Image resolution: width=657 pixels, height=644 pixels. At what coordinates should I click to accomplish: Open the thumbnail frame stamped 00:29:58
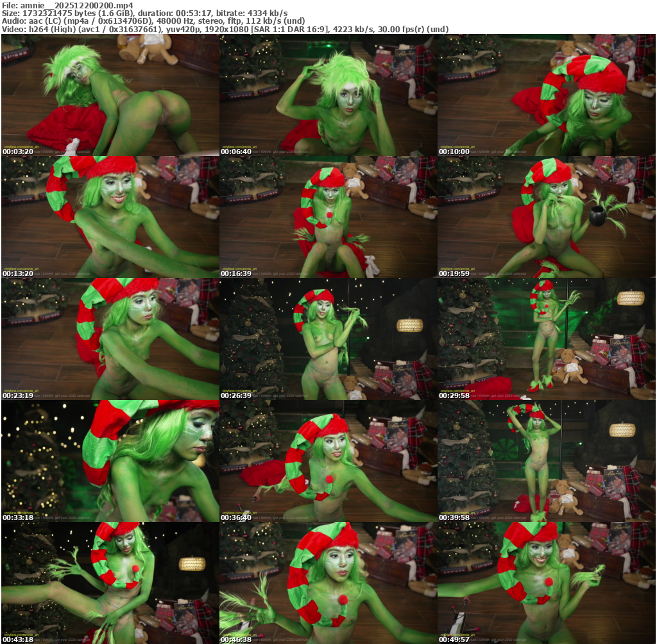(x=547, y=339)
